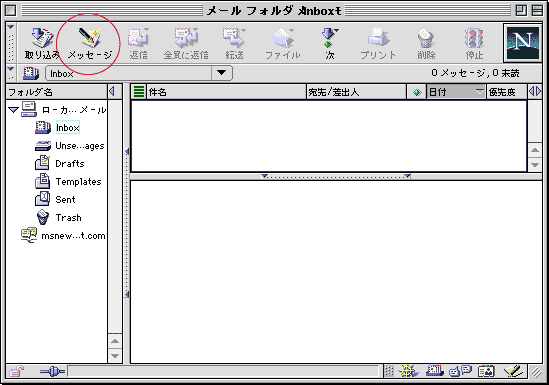Click the 全員に返信 reply-all icon
This screenshot has width=549, height=385.
(x=186, y=38)
